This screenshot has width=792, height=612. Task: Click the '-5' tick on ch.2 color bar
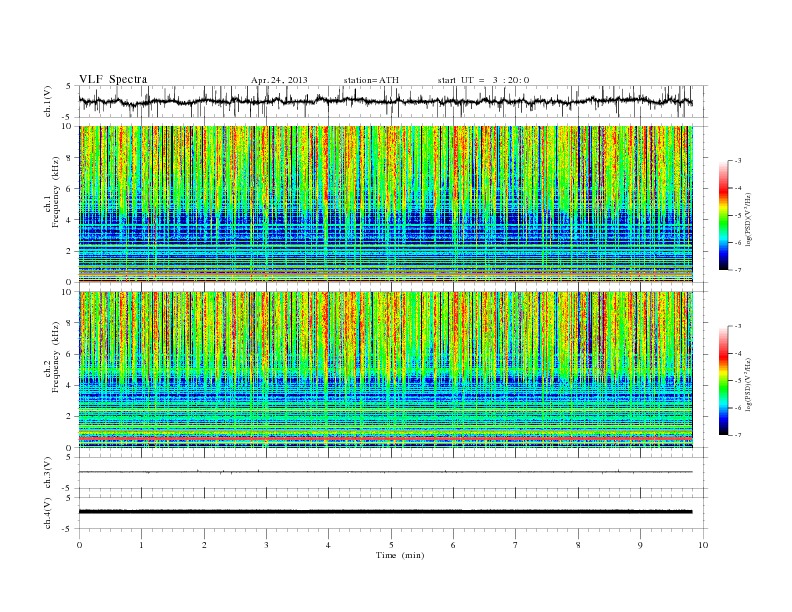pos(738,381)
